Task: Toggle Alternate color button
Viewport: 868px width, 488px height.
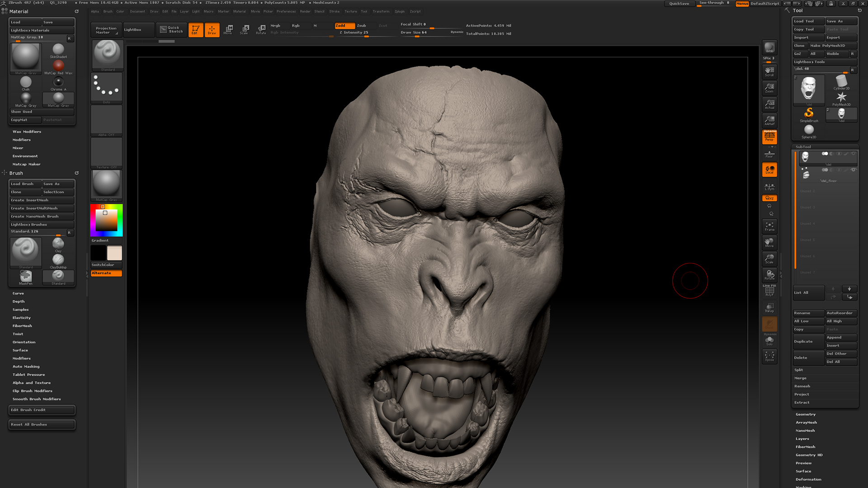Action: click(106, 273)
